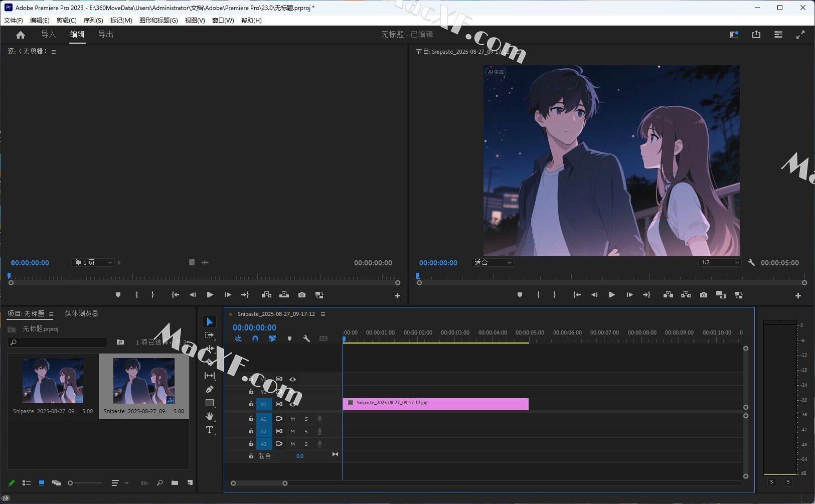This screenshot has width=815, height=504.
Task: Switch to the 媒体浏览器 tab
Action: (81, 313)
